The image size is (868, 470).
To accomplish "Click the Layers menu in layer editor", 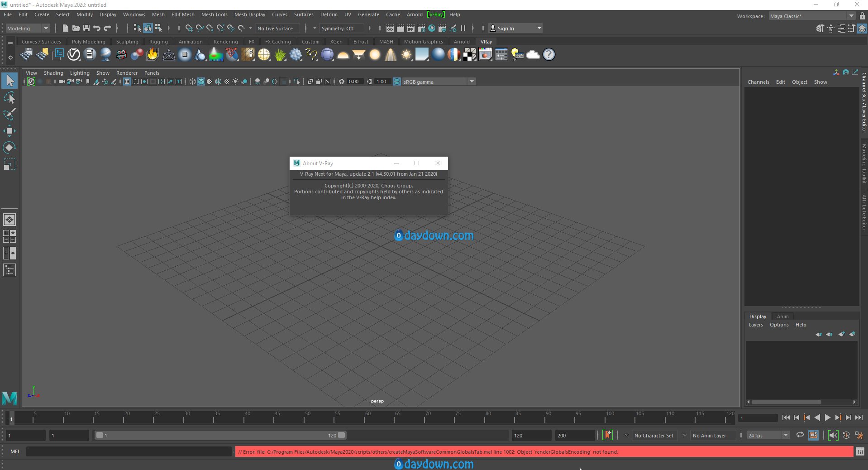I will (x=755, y=325).
